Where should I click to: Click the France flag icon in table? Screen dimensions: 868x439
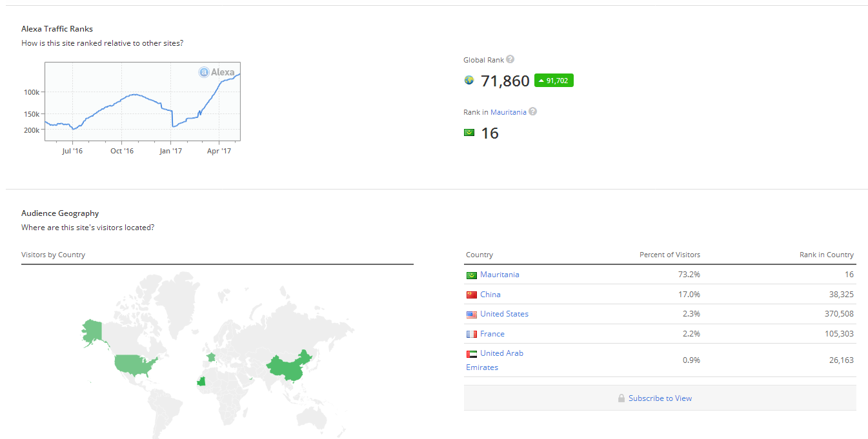(x=472, y=334)
